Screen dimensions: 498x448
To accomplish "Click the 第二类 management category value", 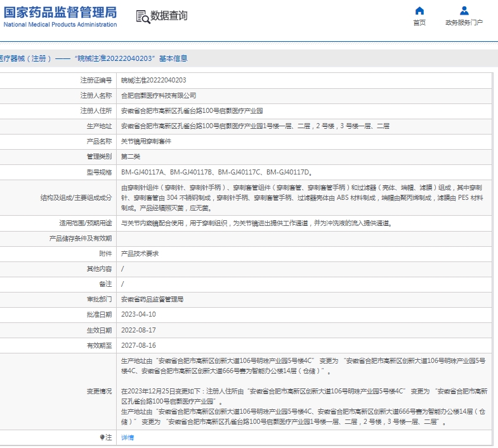I will (x=131, y=157).
